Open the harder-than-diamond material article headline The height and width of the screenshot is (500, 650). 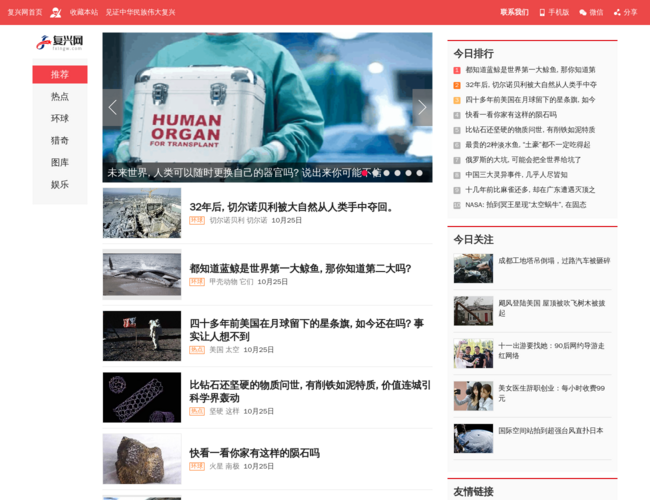click(310, 391)
